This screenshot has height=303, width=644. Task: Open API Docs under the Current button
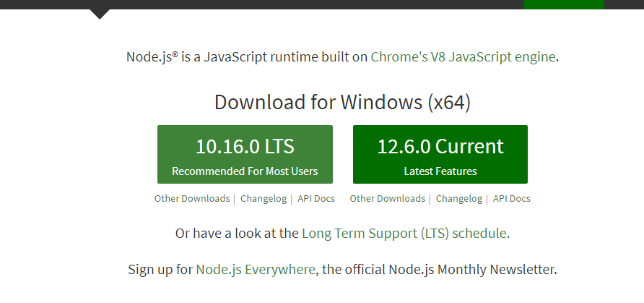pyautogui.click(x=512, y=198)
